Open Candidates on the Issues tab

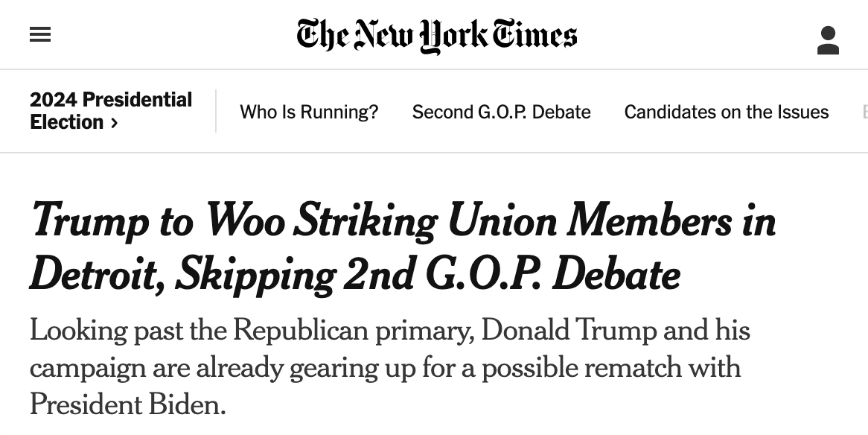[x=726, y=112]
